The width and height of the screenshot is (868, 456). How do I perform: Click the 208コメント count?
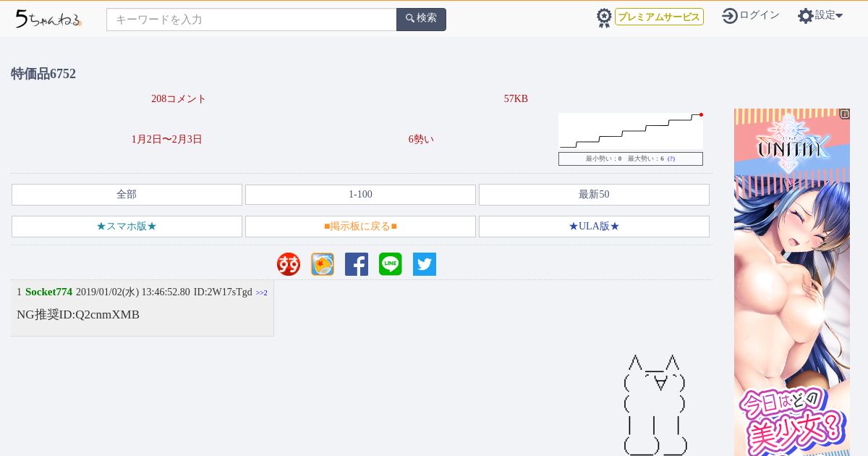coord(179,99)
